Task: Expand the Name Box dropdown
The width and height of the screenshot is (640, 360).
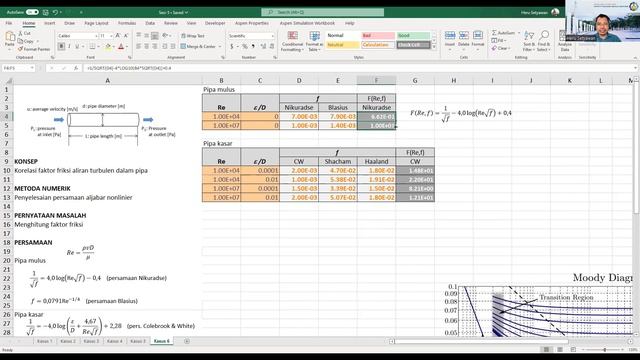Action: click(32, 68)
